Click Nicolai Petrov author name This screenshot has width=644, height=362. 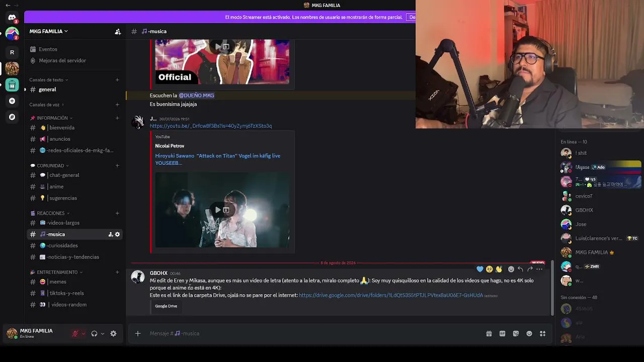(170, 146)
